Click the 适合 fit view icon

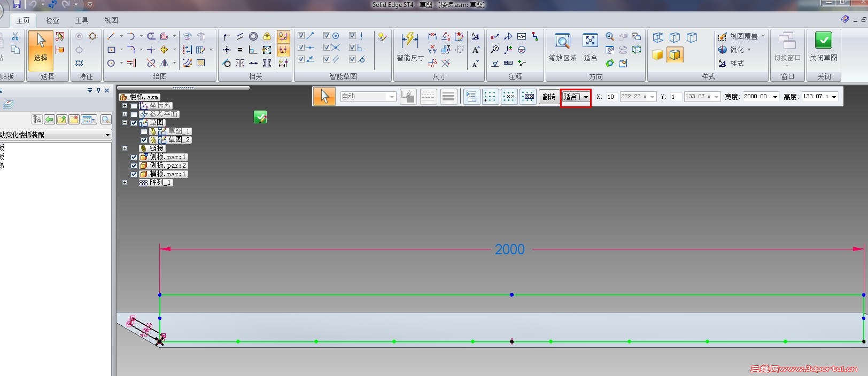coord(590,46)
